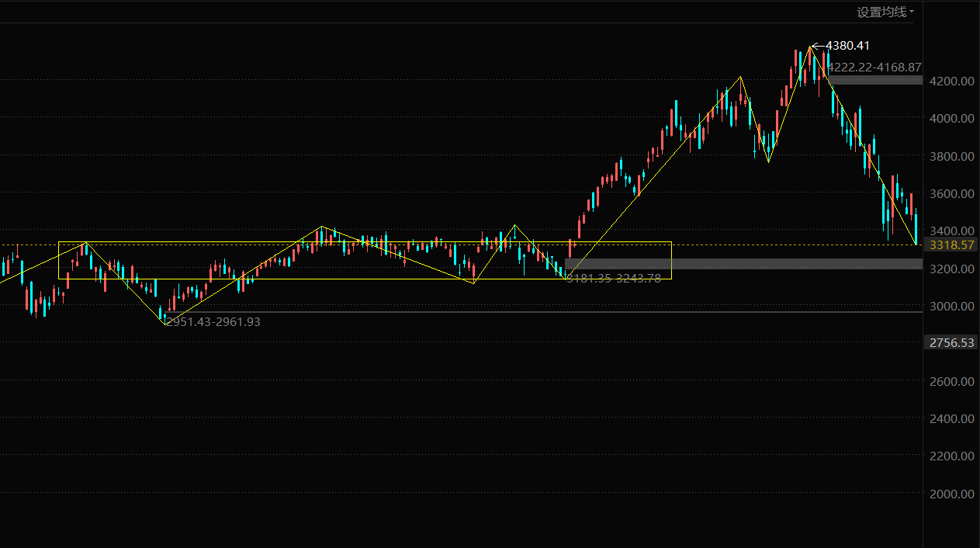980x548 pixels.
Task: Click the 3800.00 axis label
Action: 952,156
